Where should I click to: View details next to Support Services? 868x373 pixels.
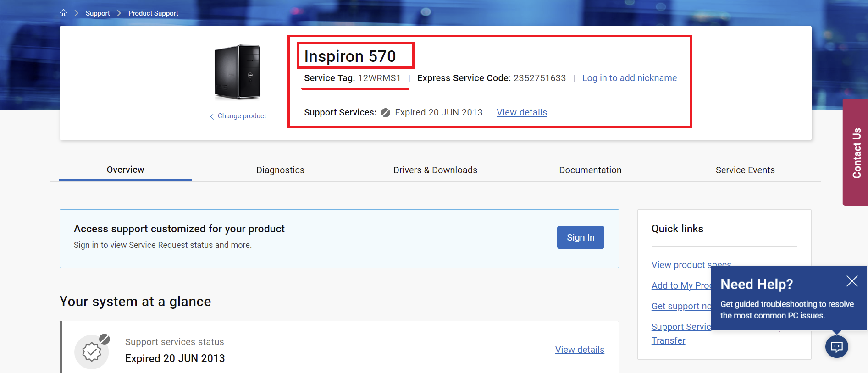point(522,112)
